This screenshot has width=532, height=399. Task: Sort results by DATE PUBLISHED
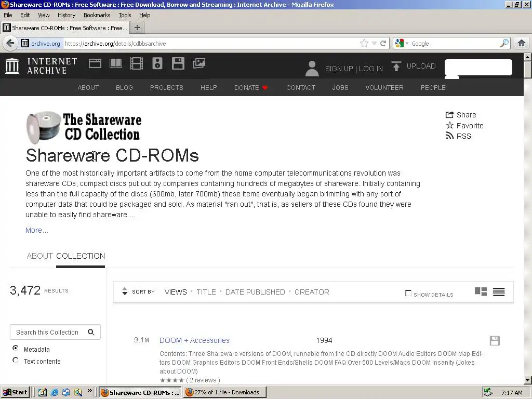[x=255, y=292]
